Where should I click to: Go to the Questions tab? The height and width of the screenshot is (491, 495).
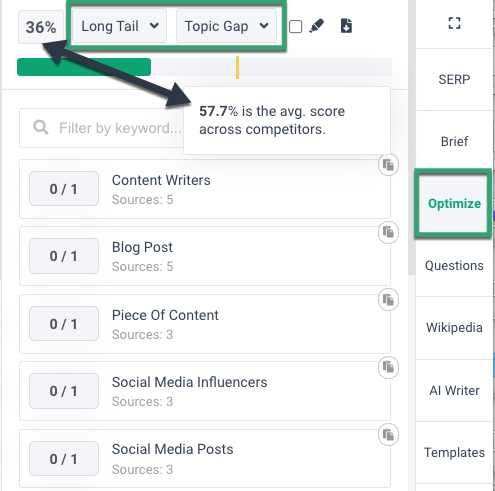[454, 266]
